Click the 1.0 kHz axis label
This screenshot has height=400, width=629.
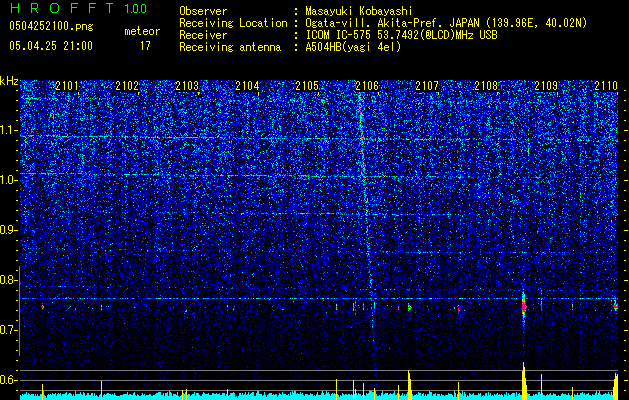pyautogui.click(x=9, y=180)
